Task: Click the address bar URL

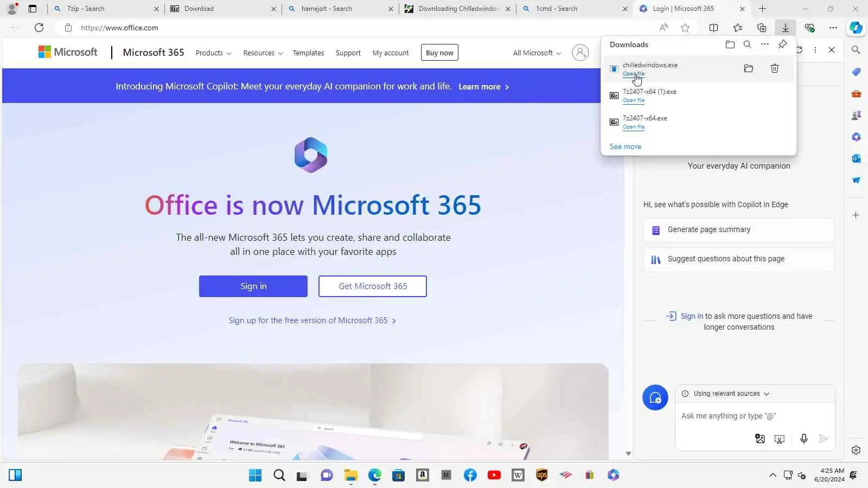Action: (x=119, y=28)
